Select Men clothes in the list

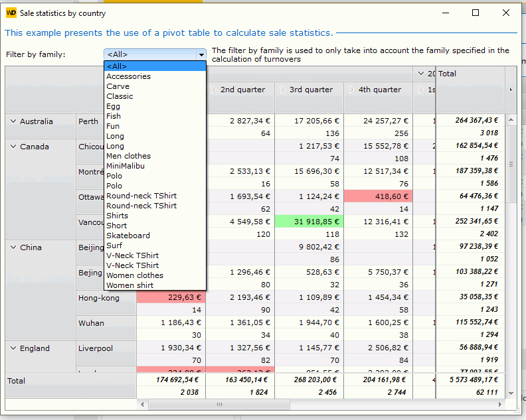point(155,156)
